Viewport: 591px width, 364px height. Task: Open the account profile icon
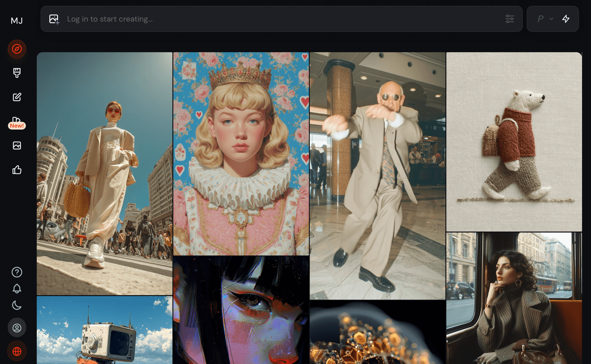tap(17, 328)
